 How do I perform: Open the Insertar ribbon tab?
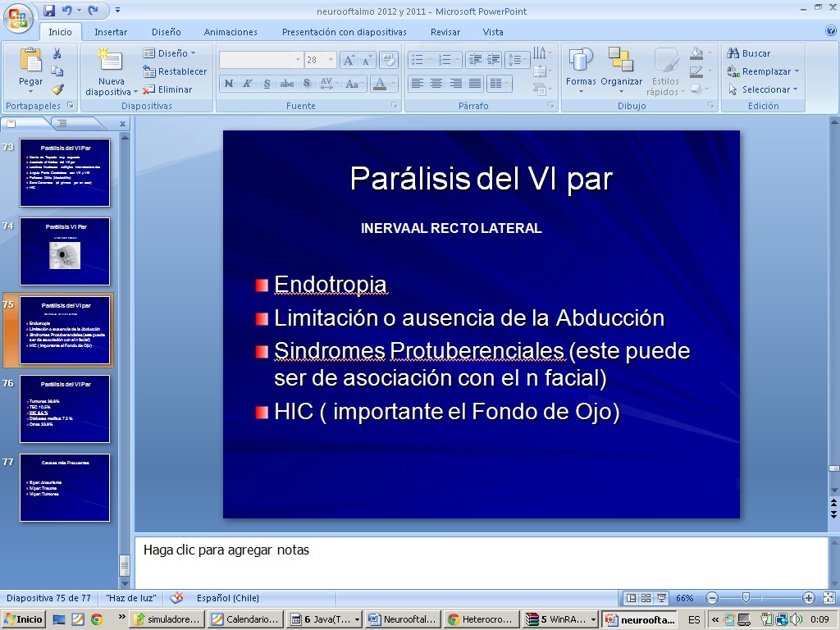[x=111, y=32]
